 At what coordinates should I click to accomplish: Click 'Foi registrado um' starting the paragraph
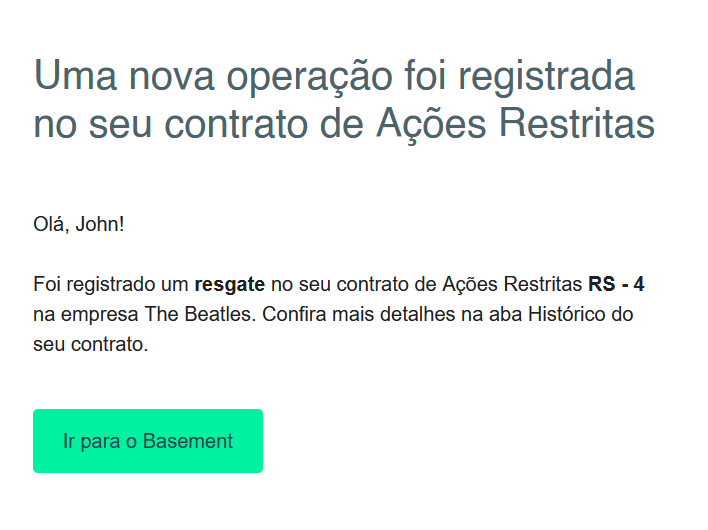pyautogui.click(x=111, y=285)
